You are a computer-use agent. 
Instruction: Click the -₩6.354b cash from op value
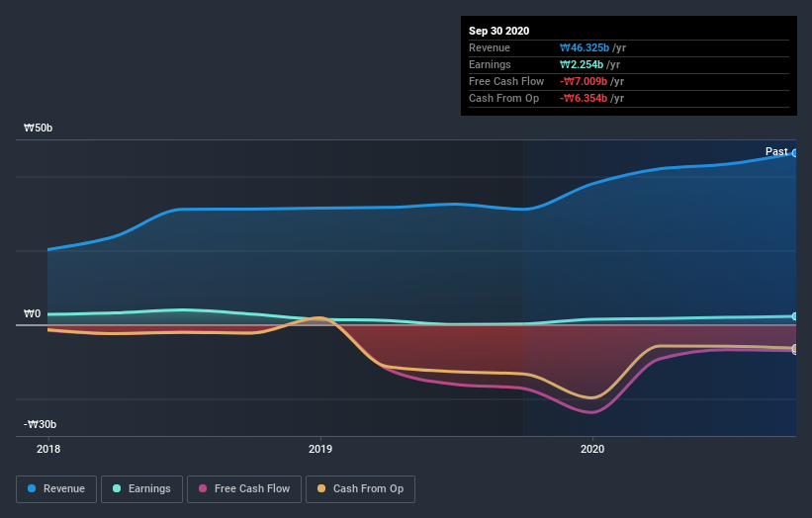click(584, 98)
